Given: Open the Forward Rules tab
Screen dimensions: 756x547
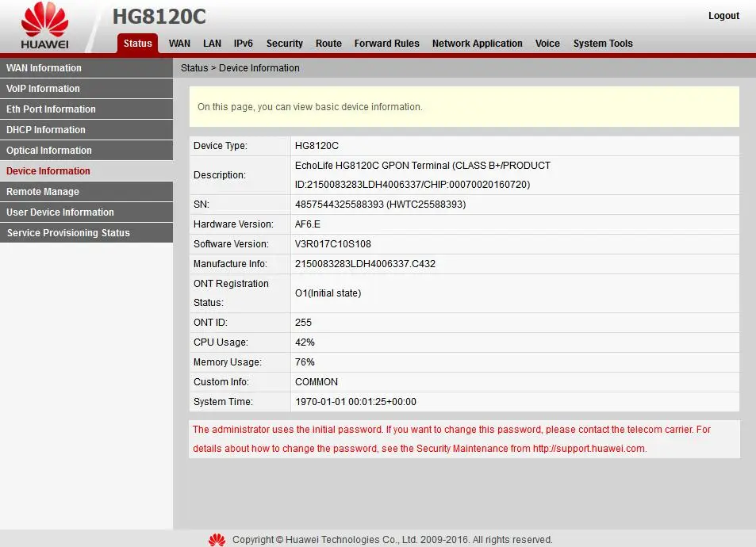Looking at the screenshot, I should pos(386,44).
